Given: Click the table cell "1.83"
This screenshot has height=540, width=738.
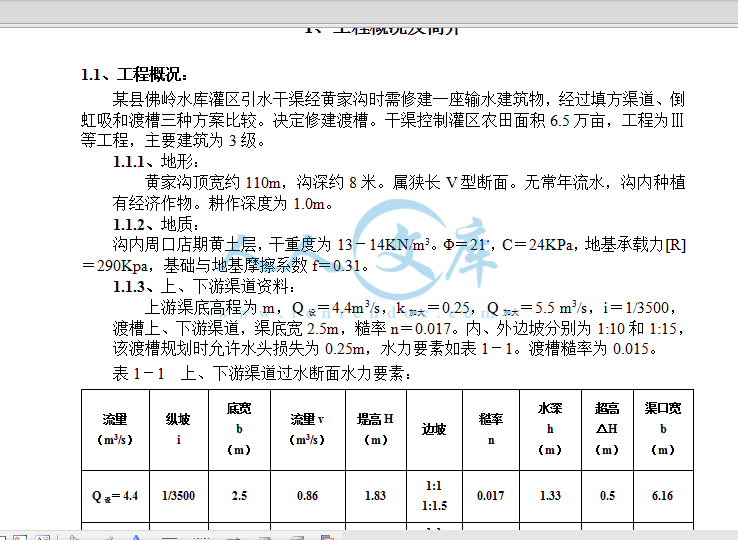Looking at the screenshot, I should click(x=376, y=496).
